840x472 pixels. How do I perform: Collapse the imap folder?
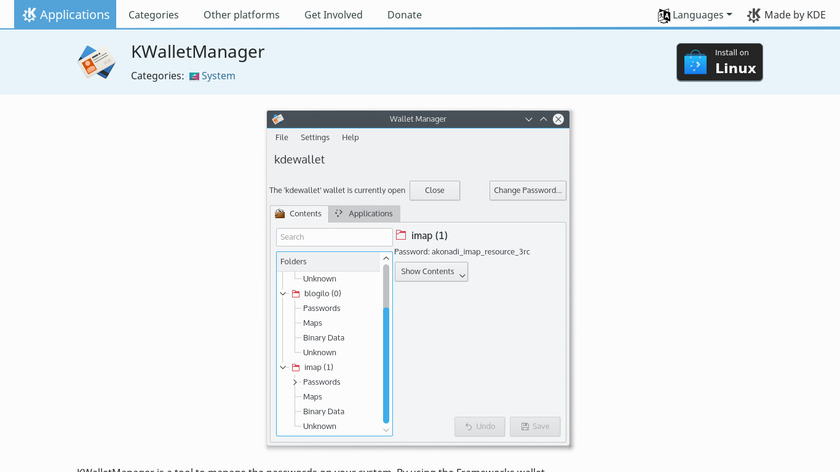[283, 368]
